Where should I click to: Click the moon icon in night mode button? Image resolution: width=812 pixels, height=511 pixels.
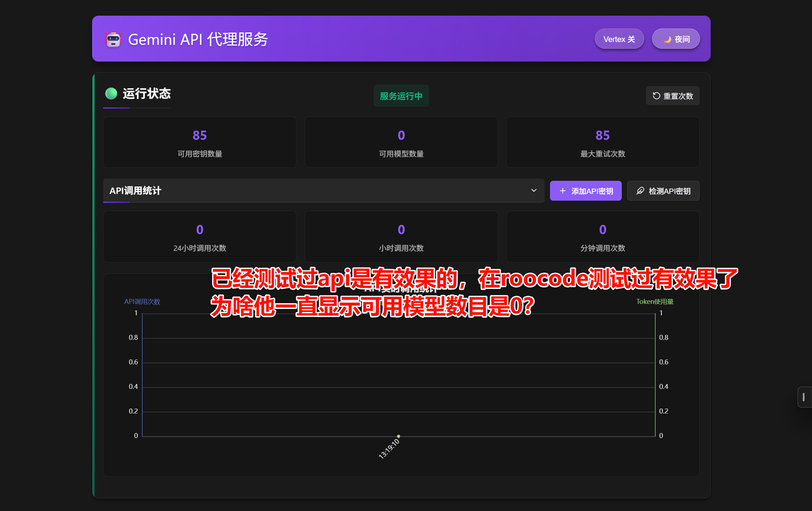click(x=667, y=39)
